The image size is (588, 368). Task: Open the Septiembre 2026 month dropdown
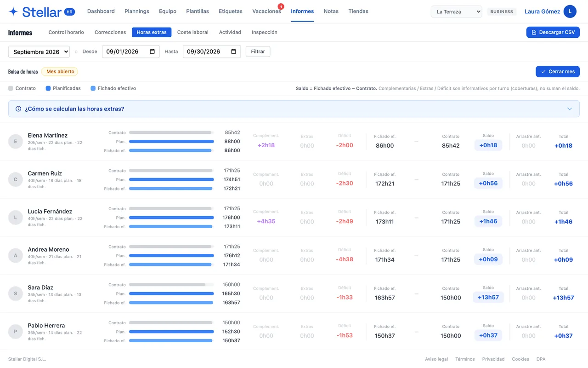[x=39, y=52]
